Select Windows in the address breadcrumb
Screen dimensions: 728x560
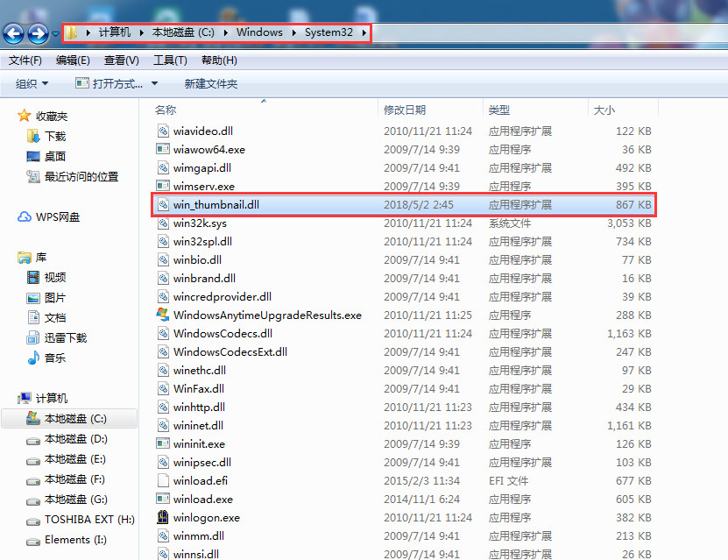point(259,32)
